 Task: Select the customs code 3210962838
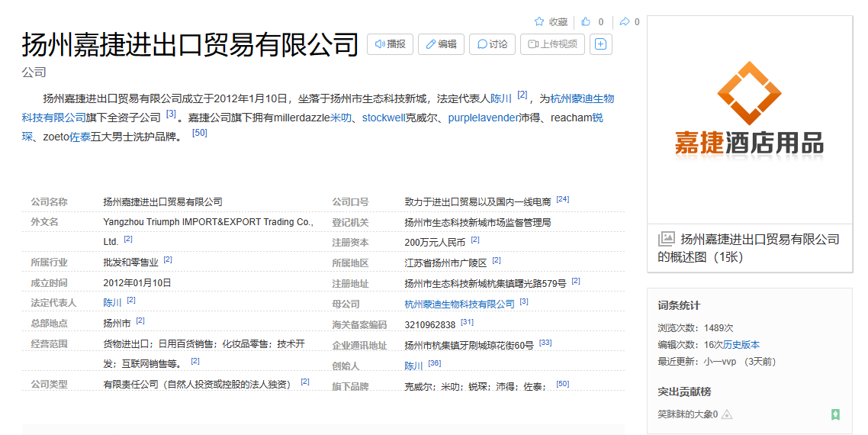click(429, 325)
